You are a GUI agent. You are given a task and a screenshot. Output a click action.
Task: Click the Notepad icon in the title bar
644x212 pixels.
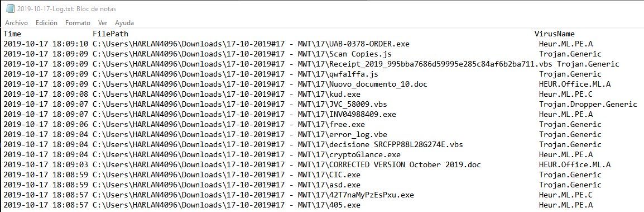click(x=11, y=8)
